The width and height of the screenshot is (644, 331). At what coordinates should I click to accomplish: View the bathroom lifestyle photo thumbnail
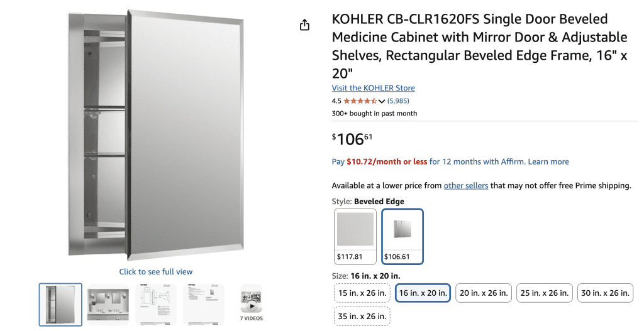[108, 305]
